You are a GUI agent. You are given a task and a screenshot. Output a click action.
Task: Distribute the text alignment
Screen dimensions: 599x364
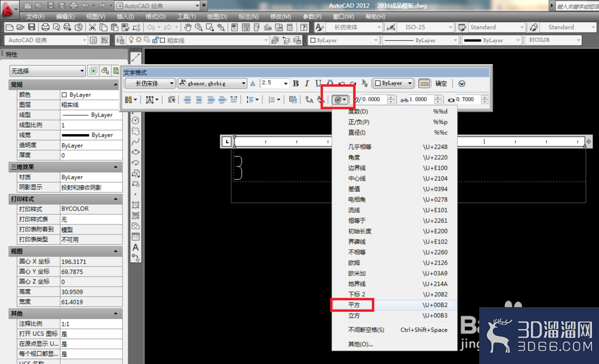coord(234,100)
